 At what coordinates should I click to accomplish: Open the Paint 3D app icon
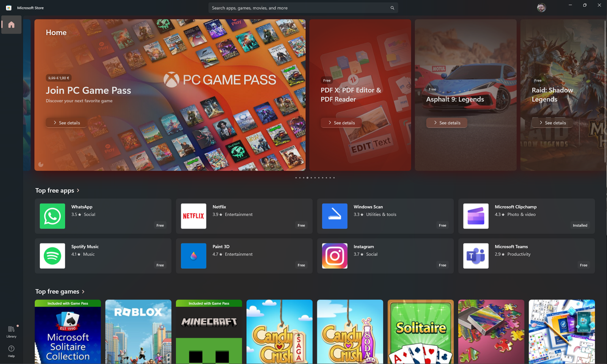click(193, 256)
